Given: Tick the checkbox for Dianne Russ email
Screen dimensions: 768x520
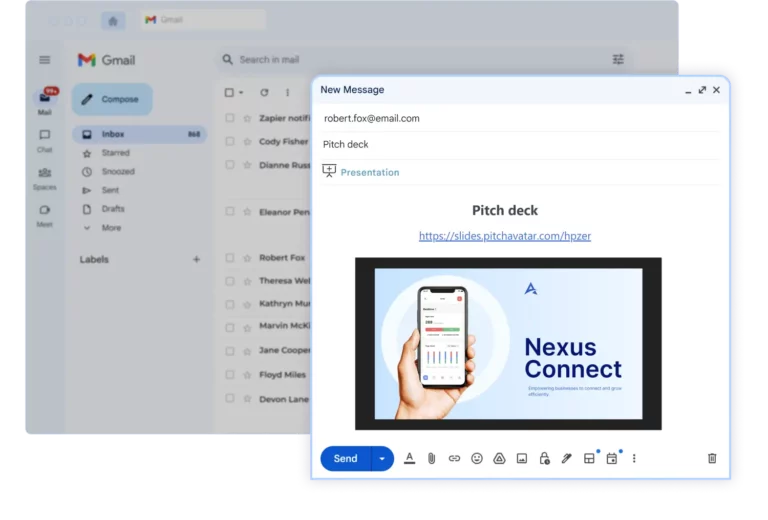Looking at the screenshot, I should 229,165.
